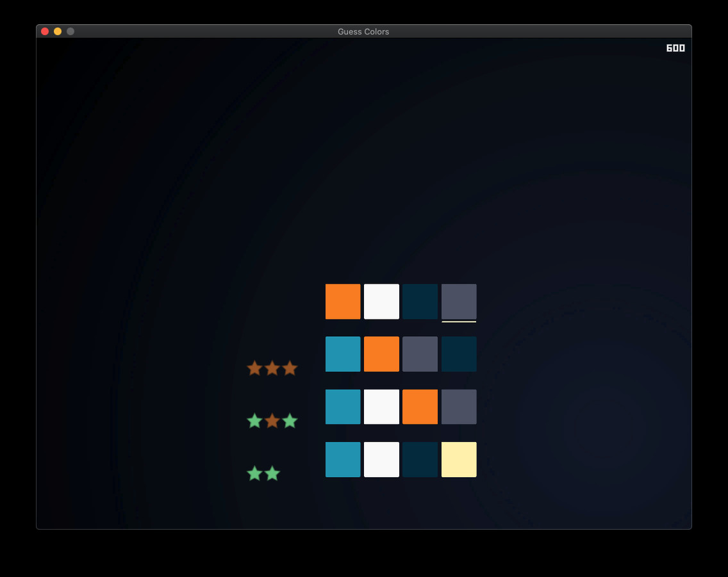This screenshot has height=577, width=728.
Task: Select the white swatch in the third row
Action: (381, 406)
